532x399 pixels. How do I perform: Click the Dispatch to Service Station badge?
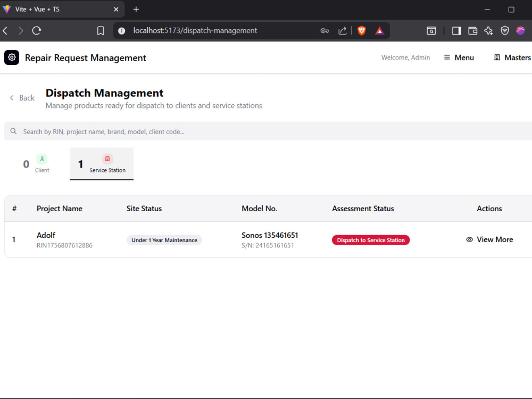[x=370, y=240]
